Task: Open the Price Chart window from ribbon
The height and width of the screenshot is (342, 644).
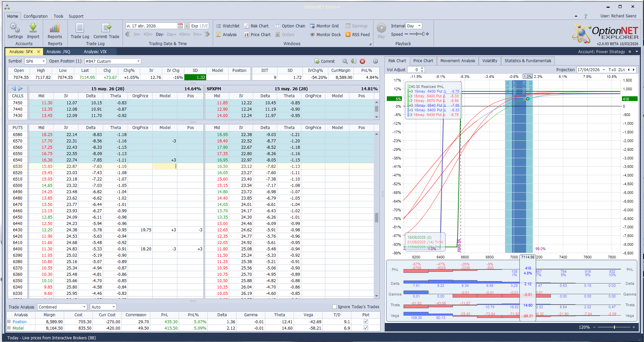Action: pyautogui.click(x=257, y=34)
